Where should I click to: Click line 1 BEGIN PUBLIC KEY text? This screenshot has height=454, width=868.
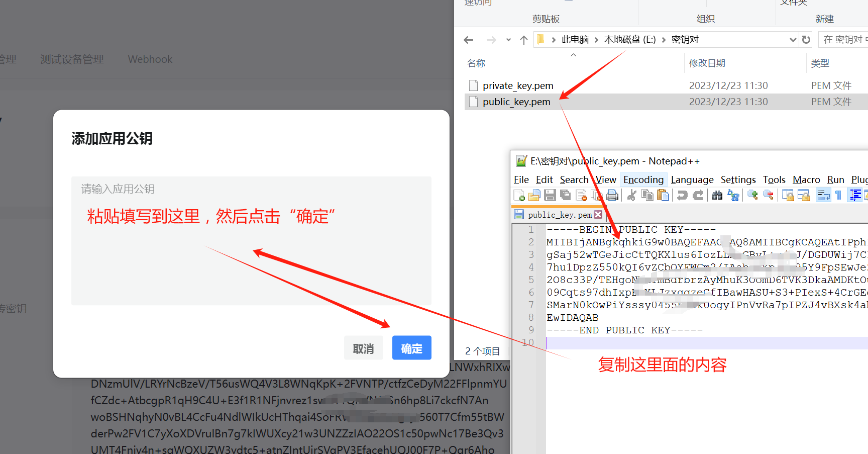(x=631, y=230)
